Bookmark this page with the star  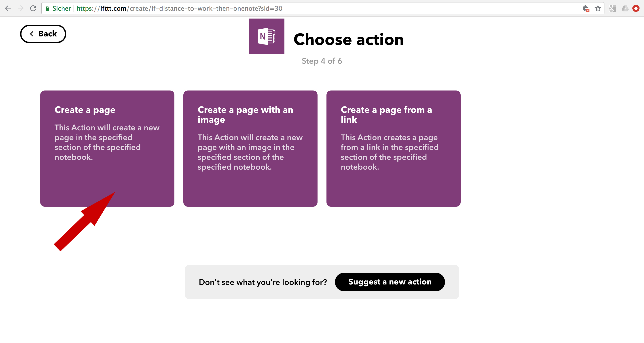(x=598, y=8)
